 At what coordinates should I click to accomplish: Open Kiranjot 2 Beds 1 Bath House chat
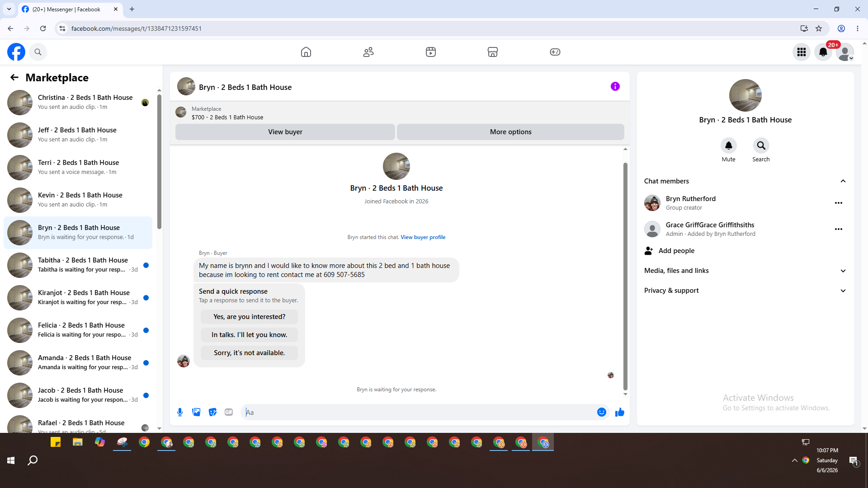(x=78, y=298)
